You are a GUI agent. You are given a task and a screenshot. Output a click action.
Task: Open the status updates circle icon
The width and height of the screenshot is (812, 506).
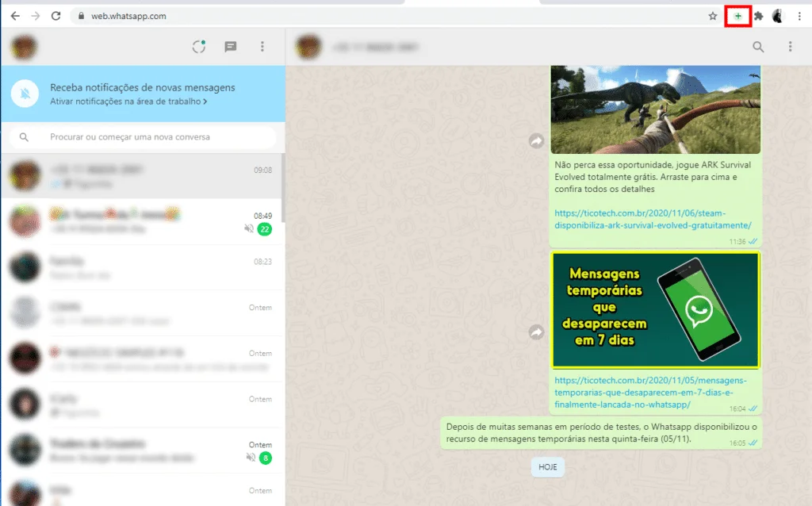pyautogui.click(x=199, y=46)
